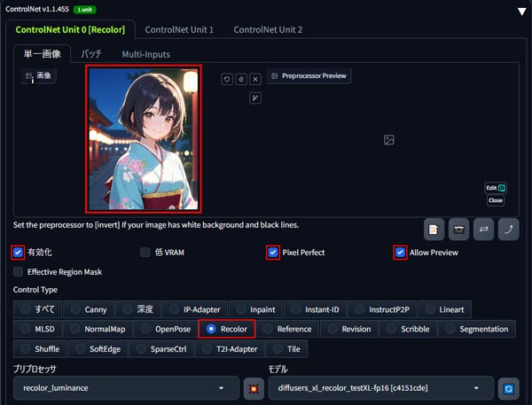This screenshot has width=532, height=405.
Task: Switch to ControlNet Unit 0 [Recolor] tab
Action: pos(70,30)
